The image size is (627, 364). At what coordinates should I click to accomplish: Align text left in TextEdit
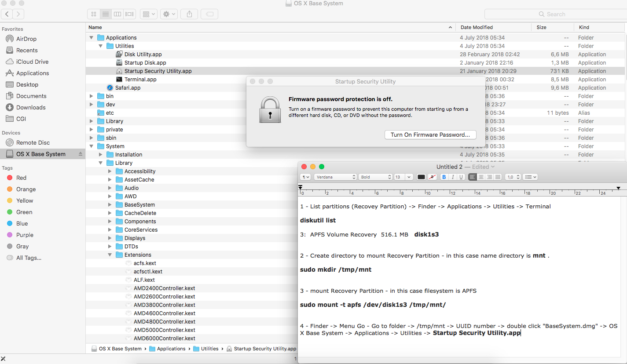[473, 177]
